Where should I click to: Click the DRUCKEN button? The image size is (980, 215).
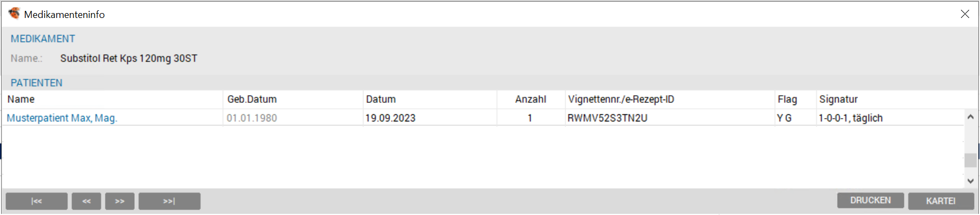(870, 200)
